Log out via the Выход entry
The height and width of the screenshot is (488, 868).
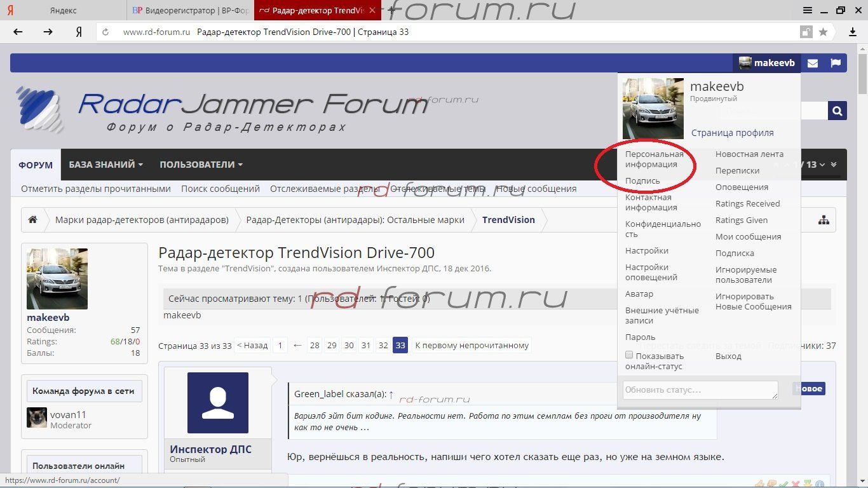click(728, 356)
